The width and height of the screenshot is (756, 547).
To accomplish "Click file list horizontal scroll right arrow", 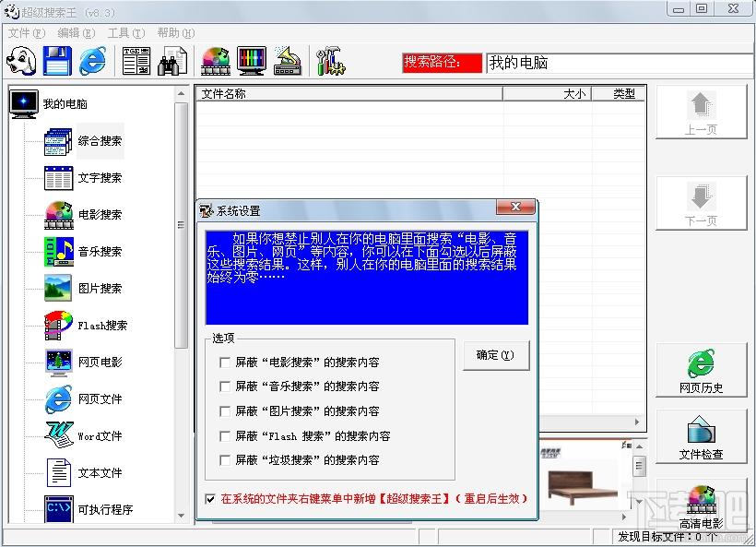I will (637, 422).
